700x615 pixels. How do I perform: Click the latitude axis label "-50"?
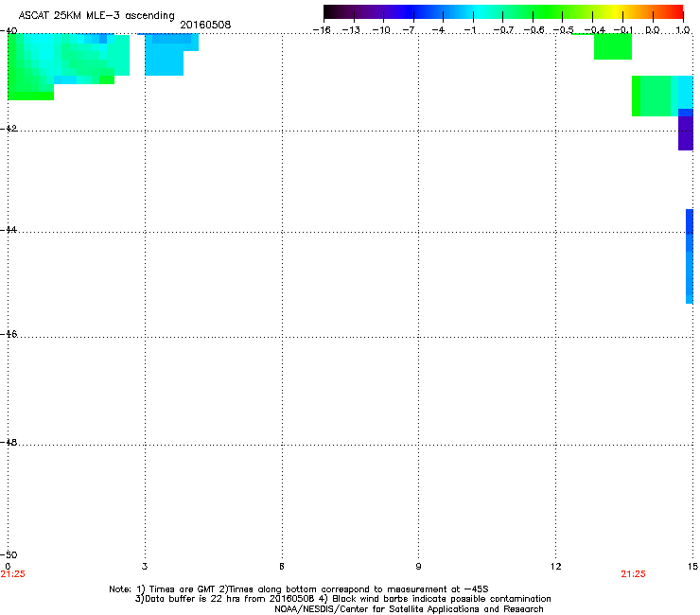coord(9,554)
